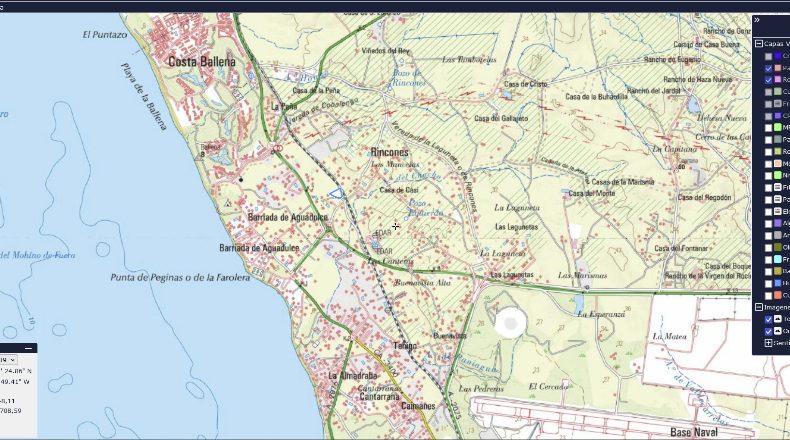Viewport: 790px width, 440px height.
Task: Select the blue polygon feature near Casa de Casi
Action: [x=337, y=193]
